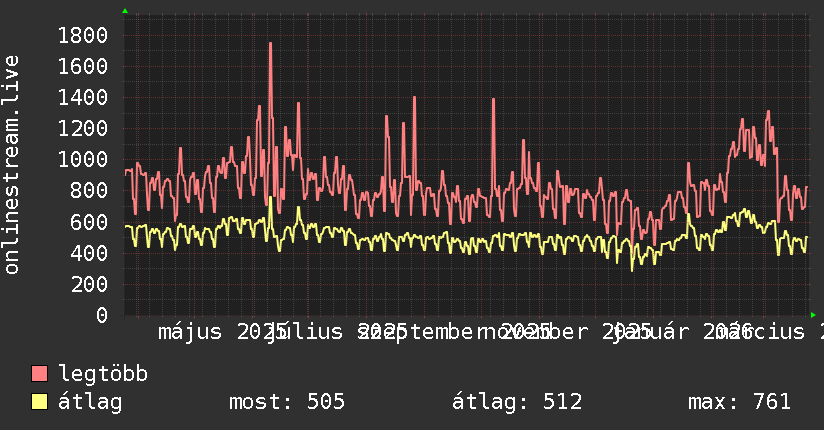Click the 400 y-axis label

pos(89,253)
